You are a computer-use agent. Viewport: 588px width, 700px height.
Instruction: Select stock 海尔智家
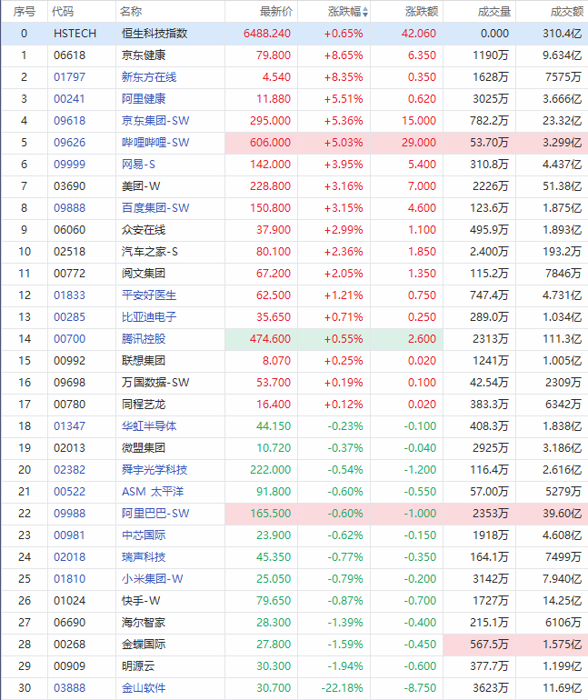pos(144,623)
